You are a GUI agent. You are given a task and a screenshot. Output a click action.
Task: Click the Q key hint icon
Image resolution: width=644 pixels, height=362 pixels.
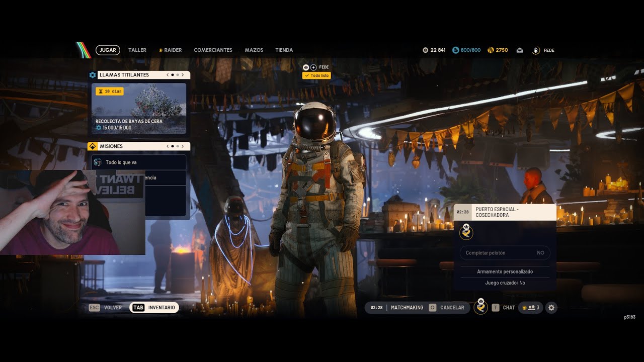click(x=432, y=308)
